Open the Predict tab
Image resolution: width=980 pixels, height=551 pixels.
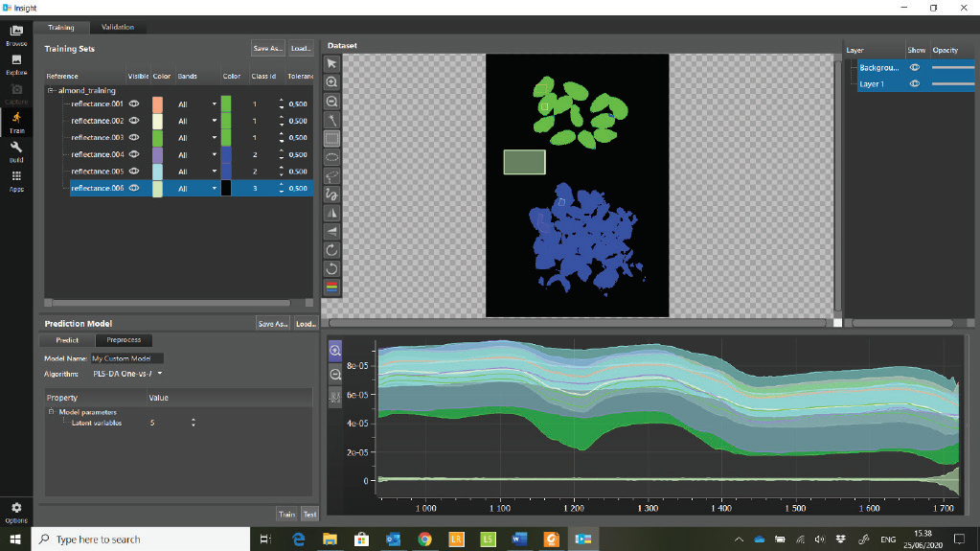[67, 340]
